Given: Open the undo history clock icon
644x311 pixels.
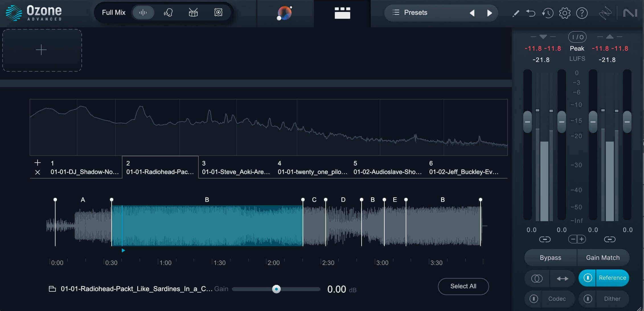Looking at the screenshot, I should point(547,13).
